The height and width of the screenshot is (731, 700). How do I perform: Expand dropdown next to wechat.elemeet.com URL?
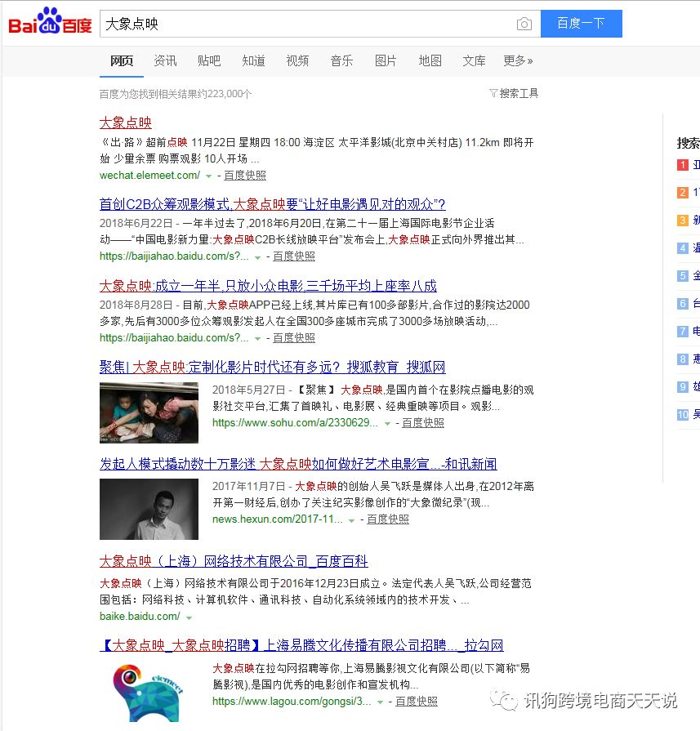tap(209, 176)
